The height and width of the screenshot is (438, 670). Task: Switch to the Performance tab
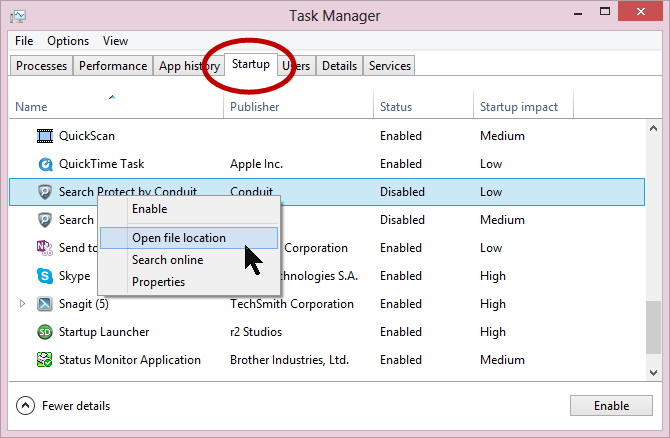tap(113, 66)
